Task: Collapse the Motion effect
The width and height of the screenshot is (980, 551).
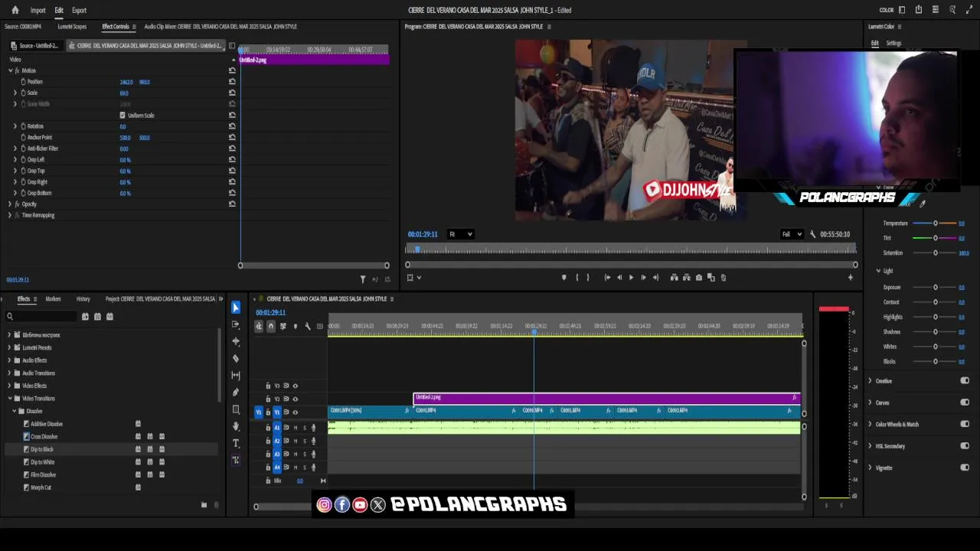Action: click(x=10, y=70)
